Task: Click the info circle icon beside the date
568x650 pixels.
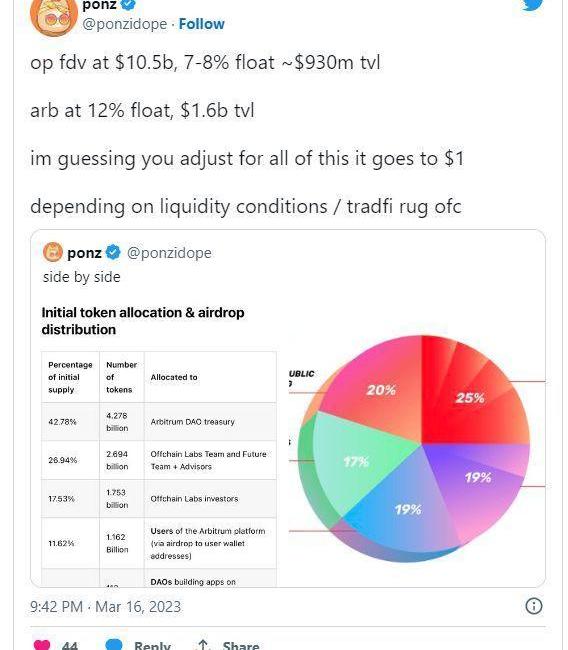Action: 534,606
